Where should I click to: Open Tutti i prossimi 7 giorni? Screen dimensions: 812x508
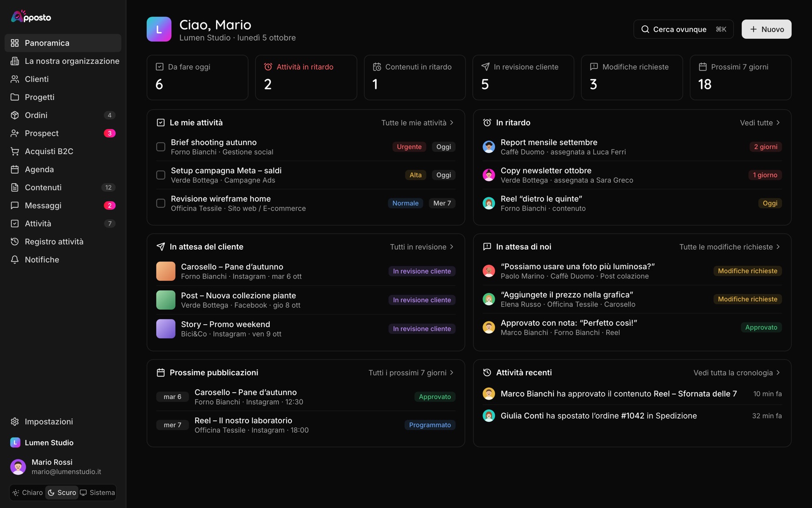(411, 373)
